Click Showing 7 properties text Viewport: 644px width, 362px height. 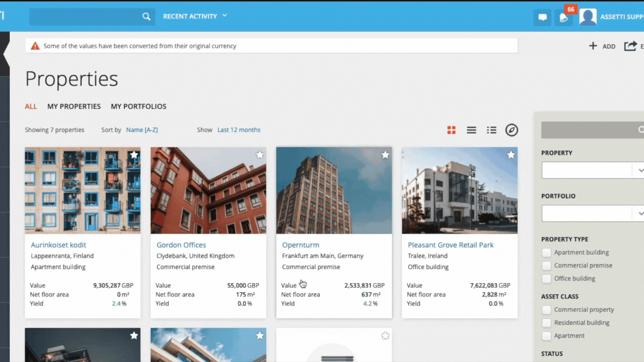[55, 130]
